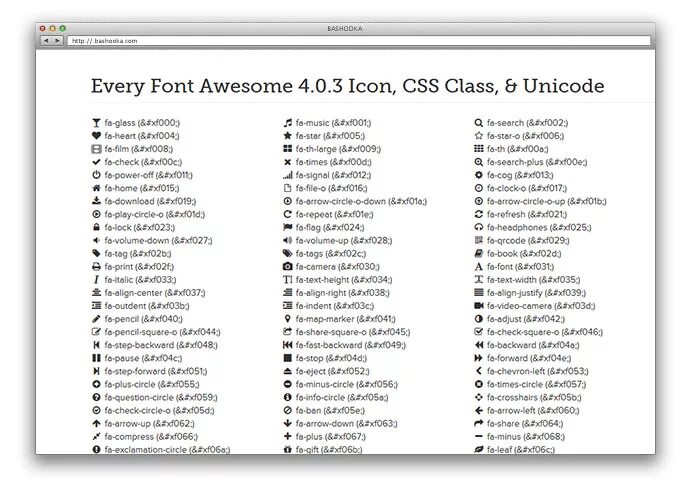Select the text fa-arrow-down (&#xf063;)
This screenshot has width=690, height=486.
tap(346, 423)
